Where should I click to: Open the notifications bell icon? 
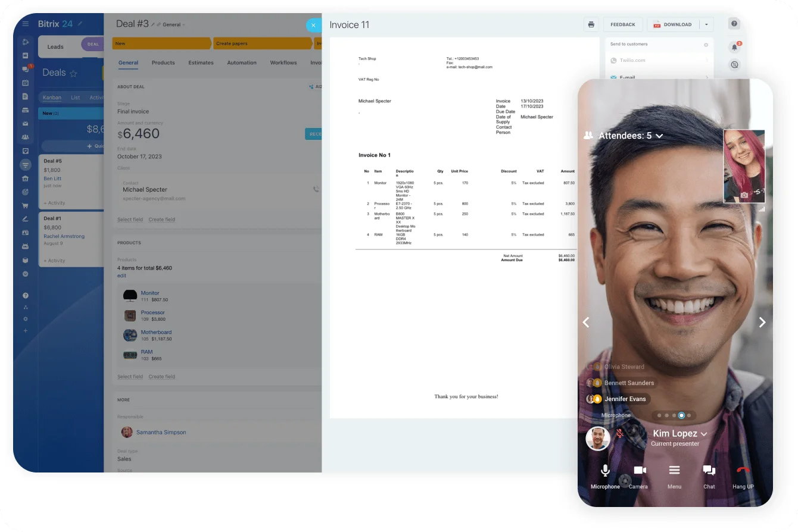(734, 47)
